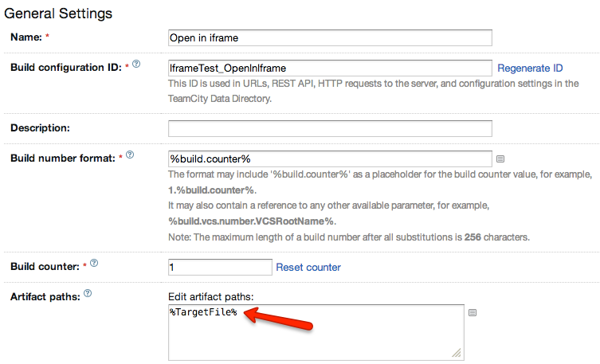Click the Build configuration ID field
This screenshot has height=364, width=600.
coord(330,68)
